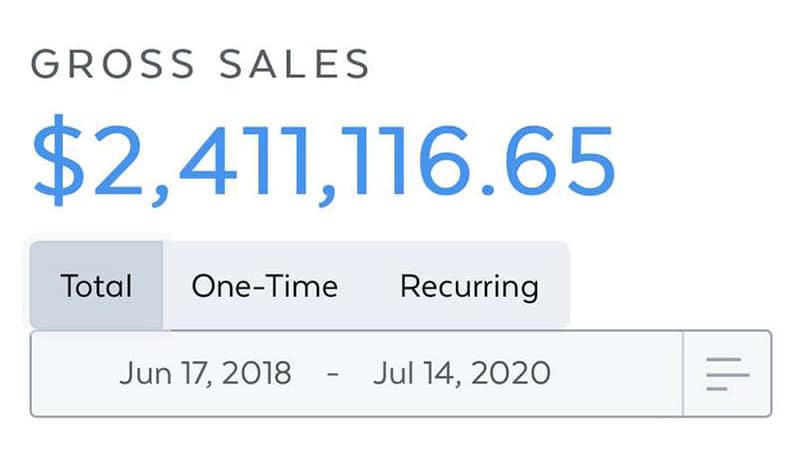Click the month Jun in start date
The height and width of the screenshot is (463, 800).
[x=145, y=373]
